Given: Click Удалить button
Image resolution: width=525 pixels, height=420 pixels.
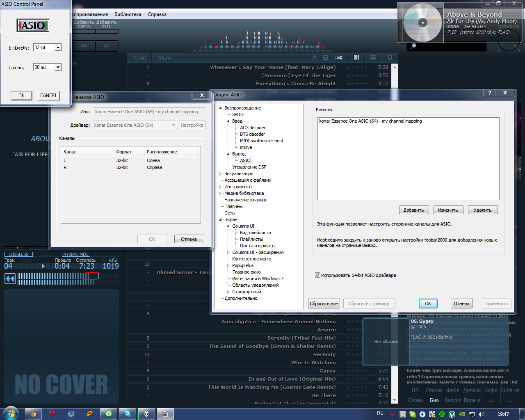Looking at the screenshot, I should pyautogui.click(x=483, y=210).
